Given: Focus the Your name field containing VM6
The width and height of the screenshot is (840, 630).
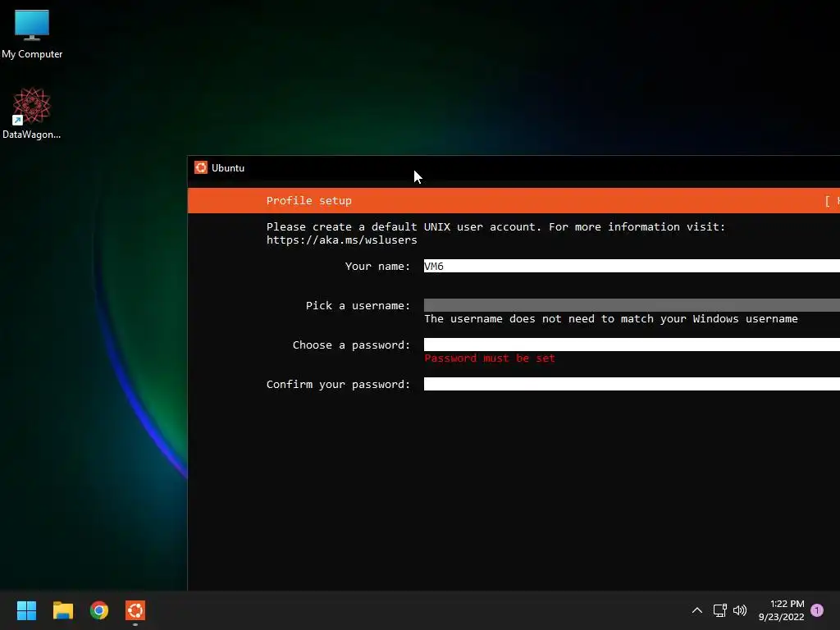Looking at the screenshot, I should 632,266.
